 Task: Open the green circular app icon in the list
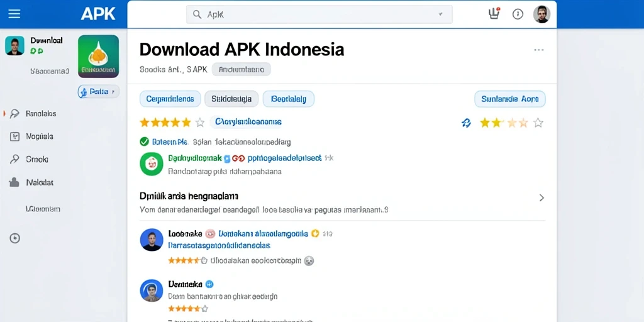click(x=152, y=164)
